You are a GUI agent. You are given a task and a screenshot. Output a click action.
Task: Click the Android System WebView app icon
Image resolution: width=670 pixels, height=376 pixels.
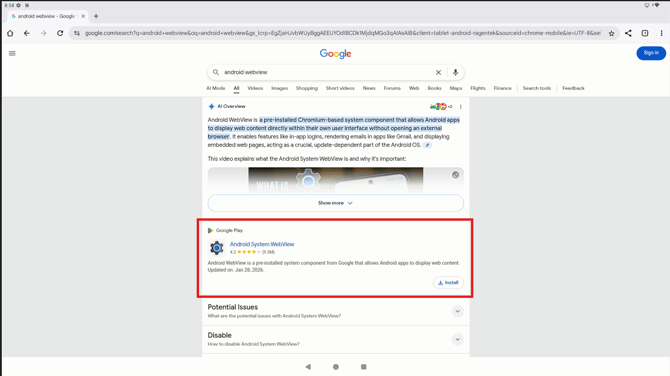coord(217,248)
